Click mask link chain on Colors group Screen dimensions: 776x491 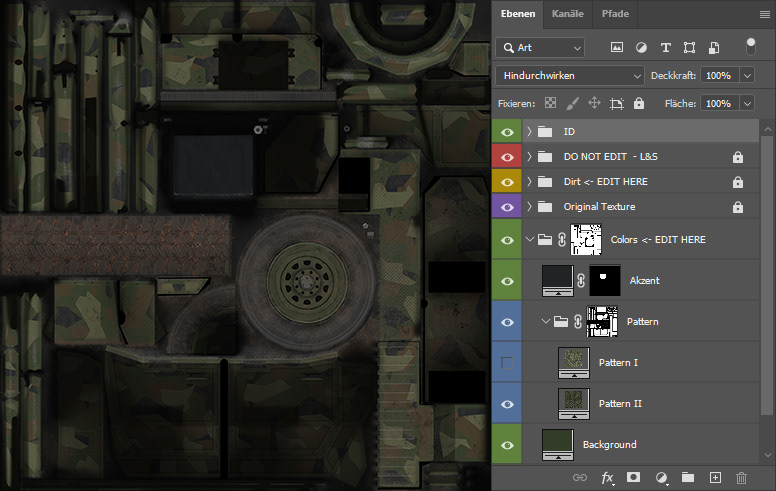pyautogui.click(x=562, y=240)
